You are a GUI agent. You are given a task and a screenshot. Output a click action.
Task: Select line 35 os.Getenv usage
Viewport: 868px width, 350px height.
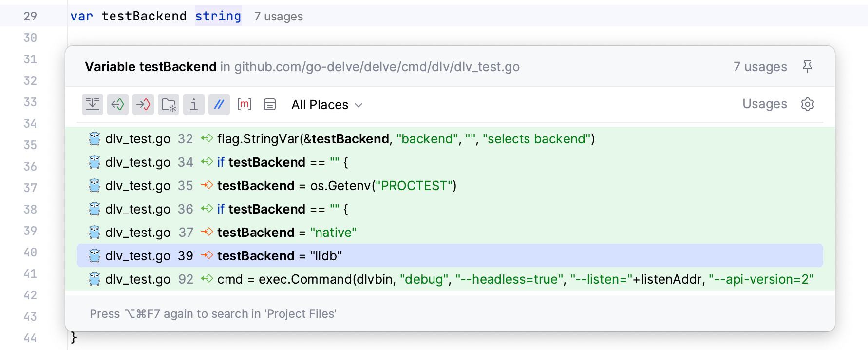click(x=336, y=186)
